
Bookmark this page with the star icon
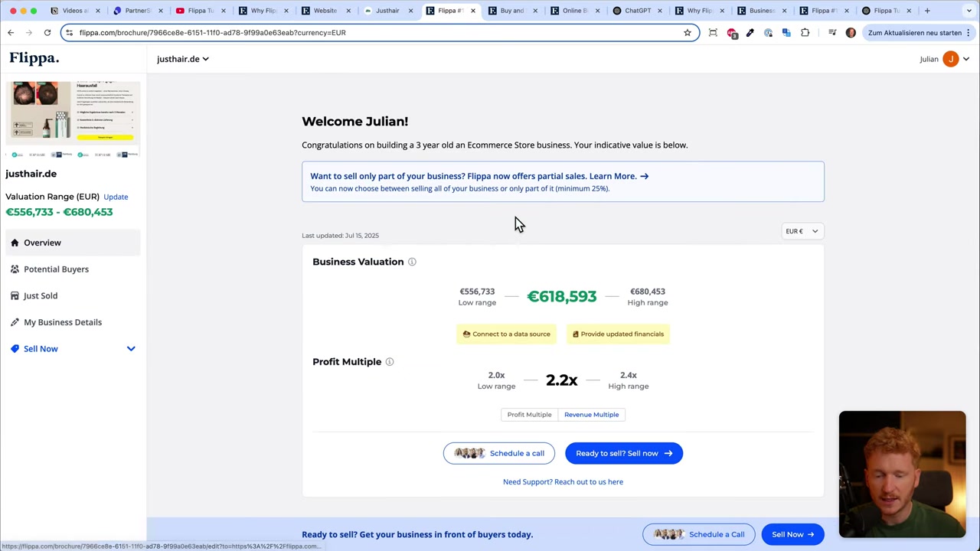[688, 33]
